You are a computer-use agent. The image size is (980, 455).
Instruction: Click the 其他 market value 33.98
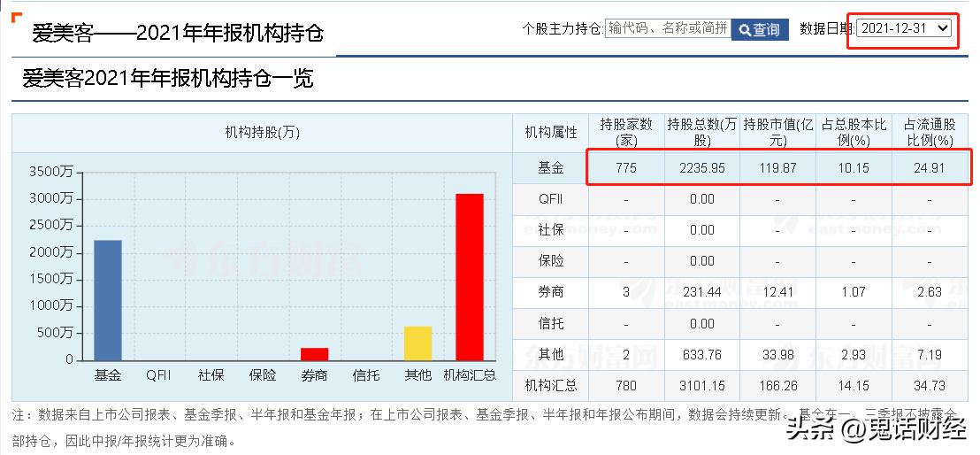tap(778, 355)
